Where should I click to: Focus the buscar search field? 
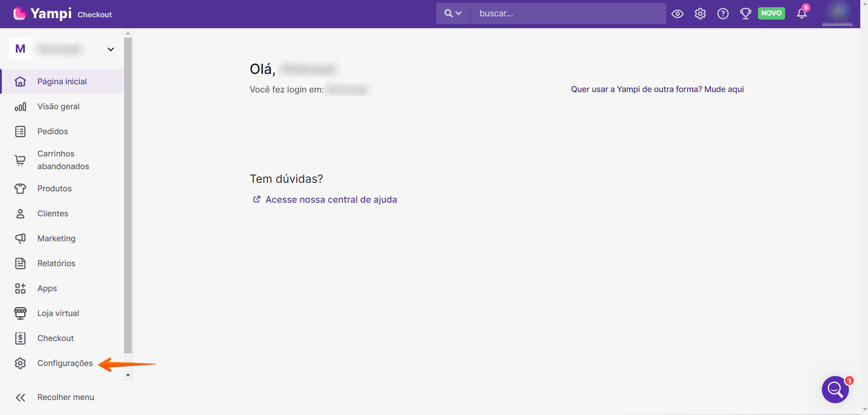coord(567,14)
